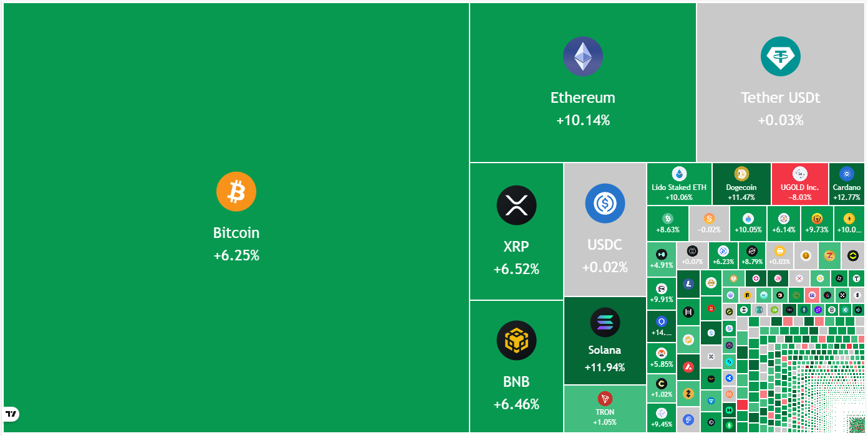Select the Tether USDt coin icon
The height and width of the screenshot is (436, 868).
[x=780, y=57]
